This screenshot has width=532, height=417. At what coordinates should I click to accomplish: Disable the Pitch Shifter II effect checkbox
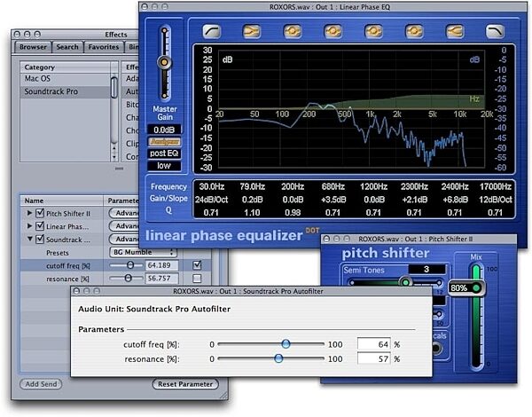click(x=40, y=213)
